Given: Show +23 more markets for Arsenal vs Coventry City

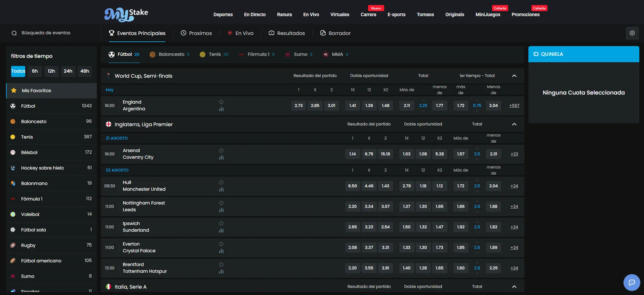Looking at the screenshot, I should pyautogui.click(x=514, y=154).
